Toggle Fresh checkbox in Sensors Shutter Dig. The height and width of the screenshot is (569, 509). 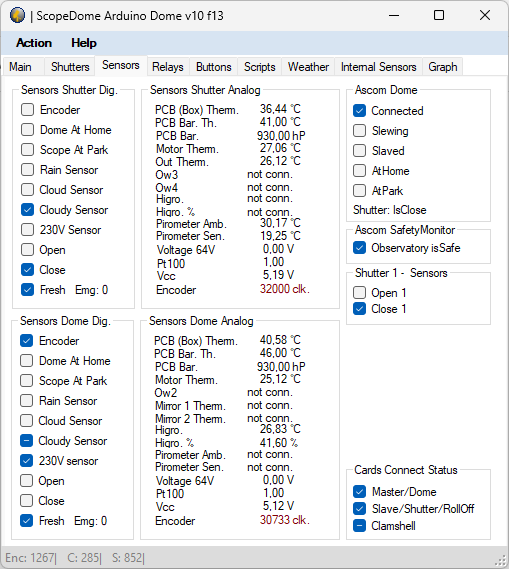[x=28, y=290]
